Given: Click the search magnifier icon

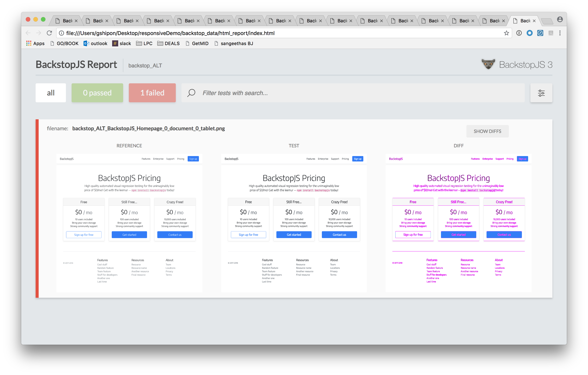Looking at the screenshot, I should 191,93.
